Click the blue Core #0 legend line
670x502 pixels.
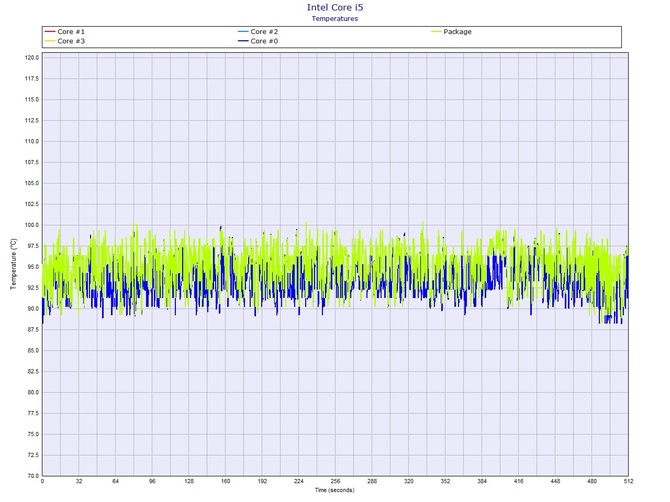[243, 41]
